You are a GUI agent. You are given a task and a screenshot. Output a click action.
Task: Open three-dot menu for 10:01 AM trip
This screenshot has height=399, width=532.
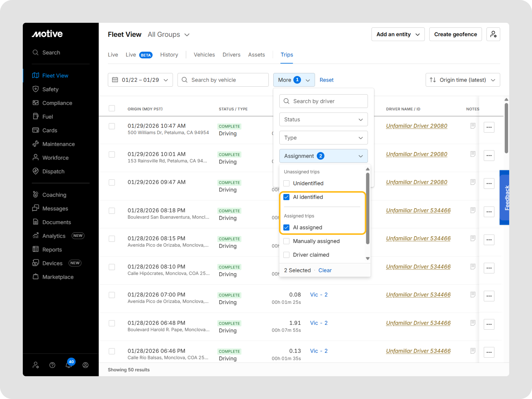489,155
